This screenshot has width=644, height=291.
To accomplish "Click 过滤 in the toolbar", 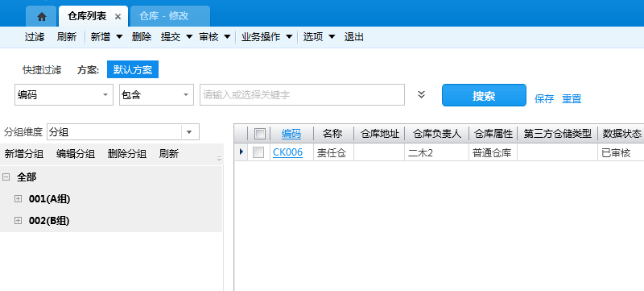I will (35, 37).
